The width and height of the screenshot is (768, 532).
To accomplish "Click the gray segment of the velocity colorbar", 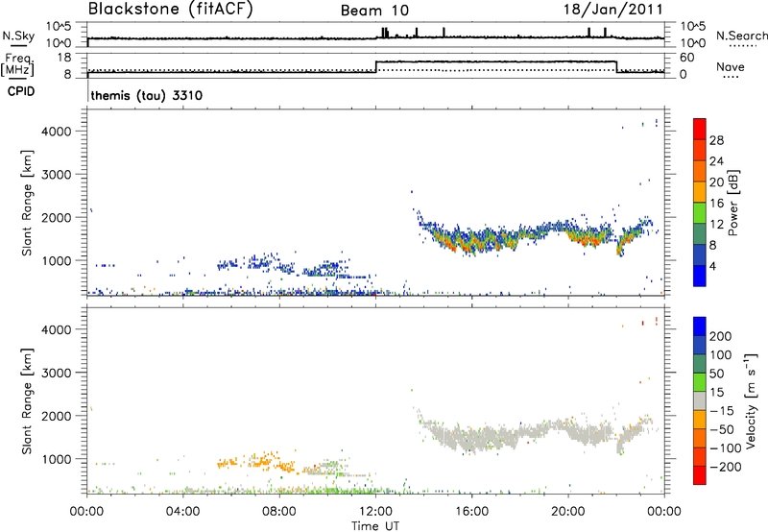I will pos(700,400).
